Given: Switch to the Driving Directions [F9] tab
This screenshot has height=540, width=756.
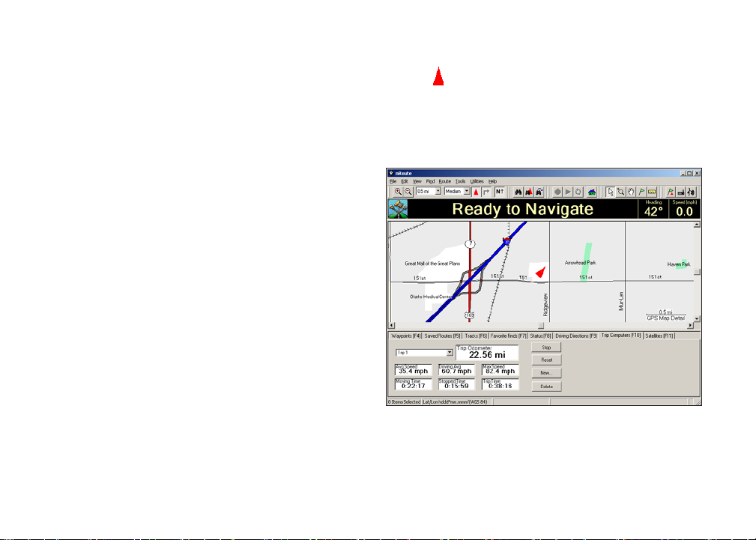Looking at the screenshot, I should pyautogui.click(x=576, y=336).
